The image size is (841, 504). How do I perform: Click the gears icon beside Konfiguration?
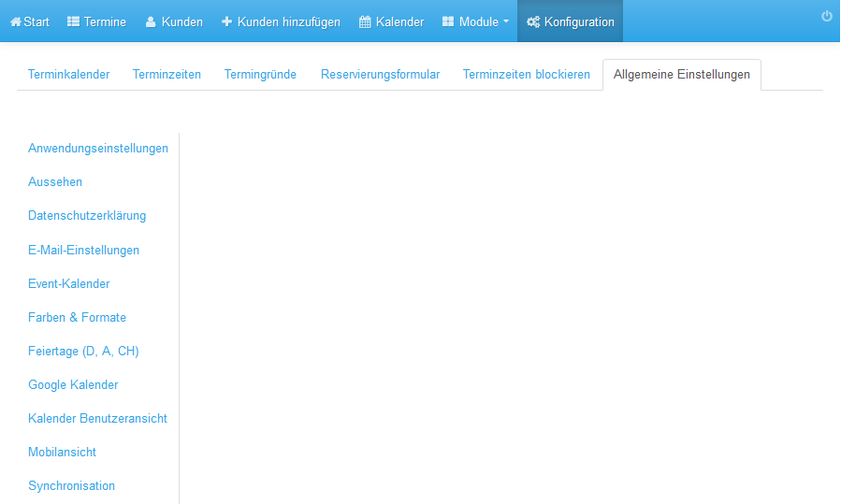pyautogui.click(x=533, y=22)
